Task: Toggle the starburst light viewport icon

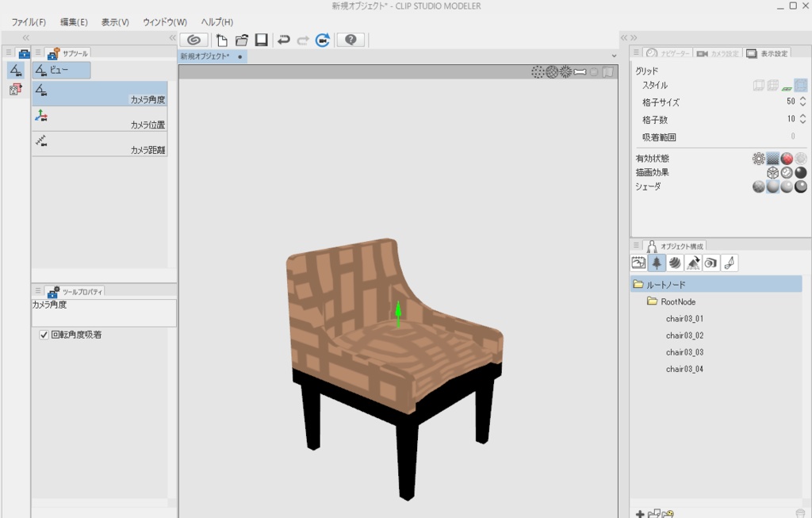Action: [566, 72]
